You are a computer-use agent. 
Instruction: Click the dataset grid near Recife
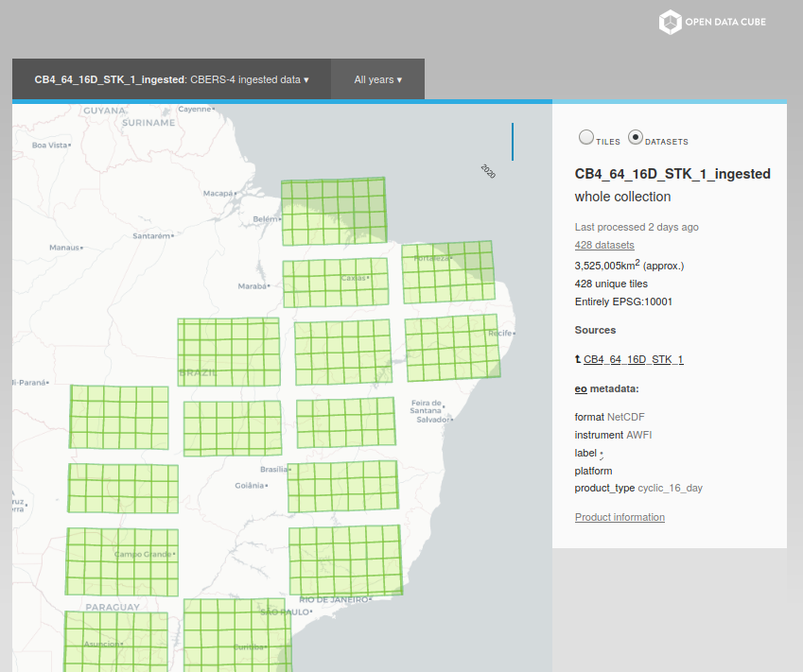coord(452,348)
